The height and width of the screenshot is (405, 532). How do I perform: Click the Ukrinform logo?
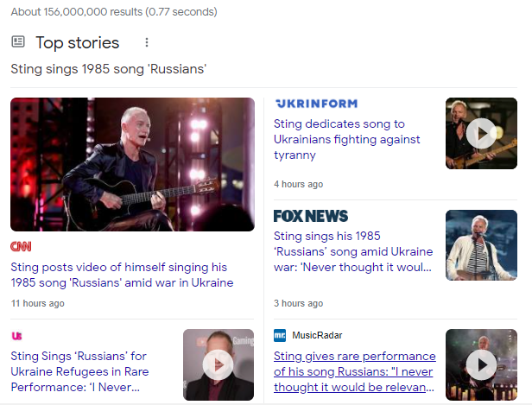(x=315, y=104)
